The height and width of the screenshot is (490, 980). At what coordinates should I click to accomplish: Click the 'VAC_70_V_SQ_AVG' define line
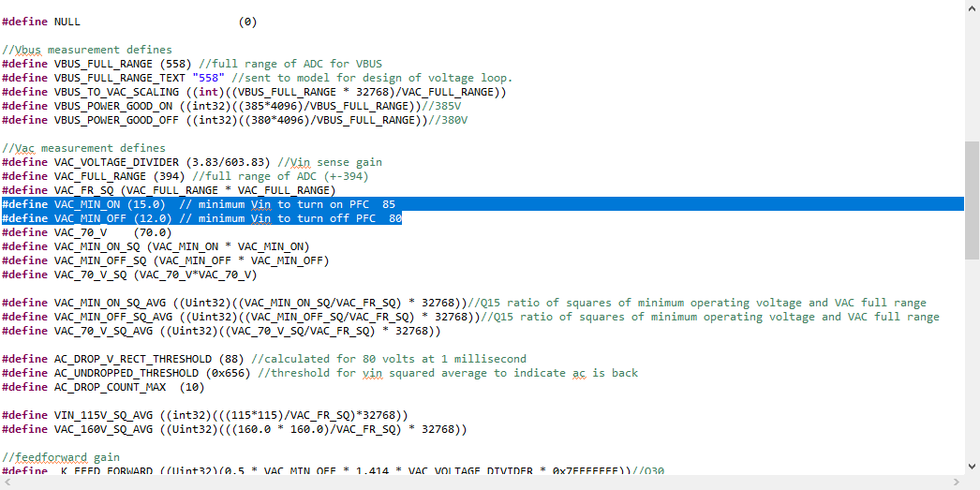[221, 331]
